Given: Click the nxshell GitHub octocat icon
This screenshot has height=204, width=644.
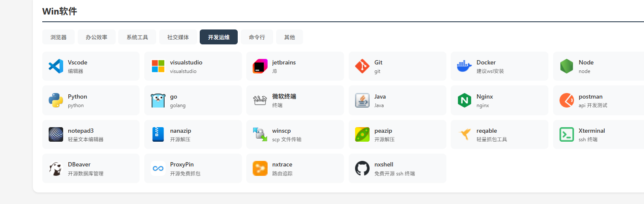Looking at the screenshot, I should (x=362, y=169).
